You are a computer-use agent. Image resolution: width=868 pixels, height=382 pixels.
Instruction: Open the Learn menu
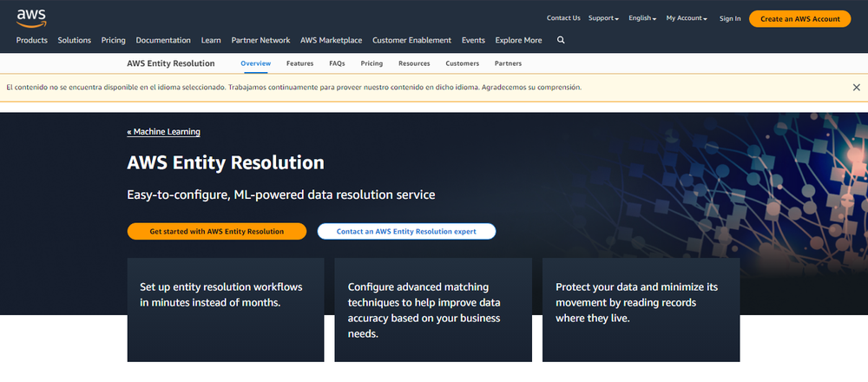pos(211,41)
